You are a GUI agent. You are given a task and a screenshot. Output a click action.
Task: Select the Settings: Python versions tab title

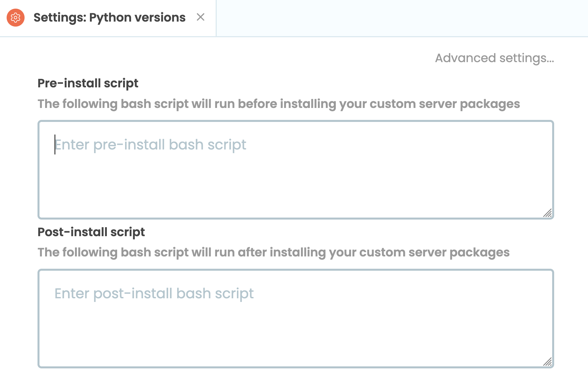pyautogui.click(x=109, y=18)
